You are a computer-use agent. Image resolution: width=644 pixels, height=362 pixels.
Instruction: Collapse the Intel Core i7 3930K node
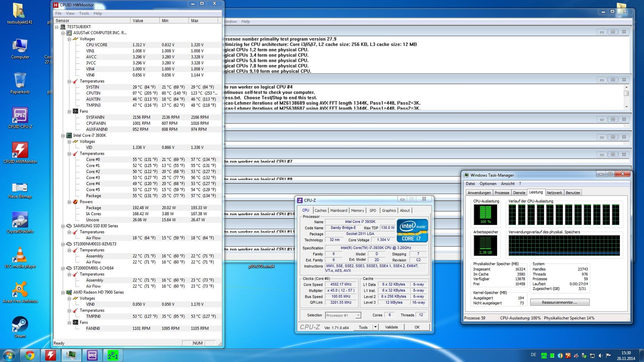[63, 136]
